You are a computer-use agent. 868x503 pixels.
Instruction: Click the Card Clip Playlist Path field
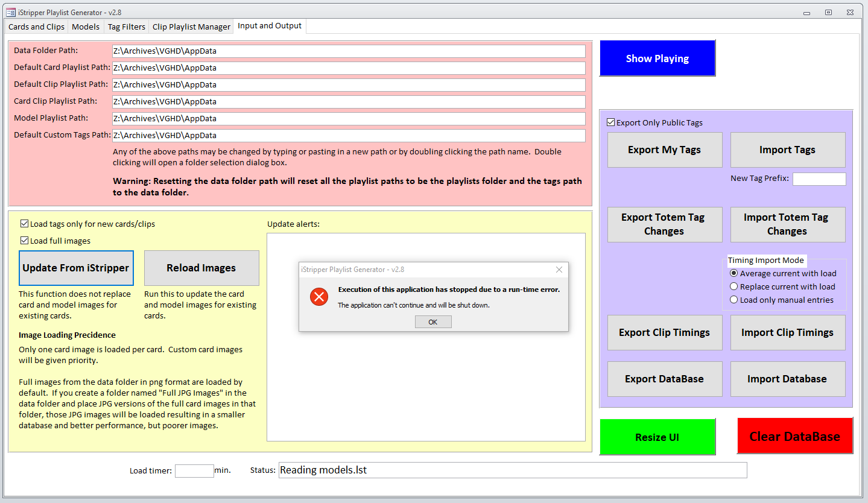coord(349,102)
